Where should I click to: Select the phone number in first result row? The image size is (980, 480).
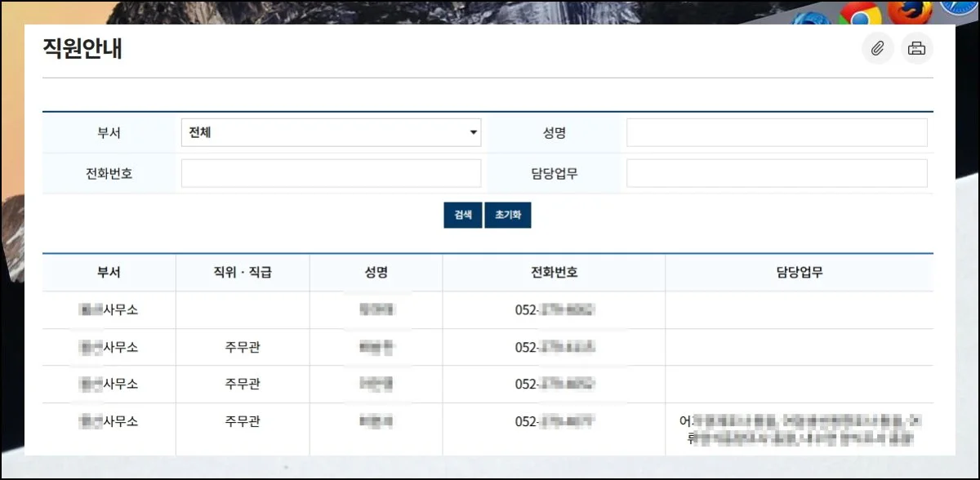[554, 310]
